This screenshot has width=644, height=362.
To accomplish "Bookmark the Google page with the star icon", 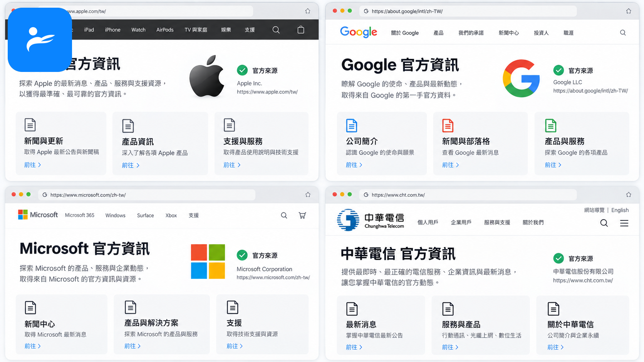I will pyautogui.click(x=629, y=11).
